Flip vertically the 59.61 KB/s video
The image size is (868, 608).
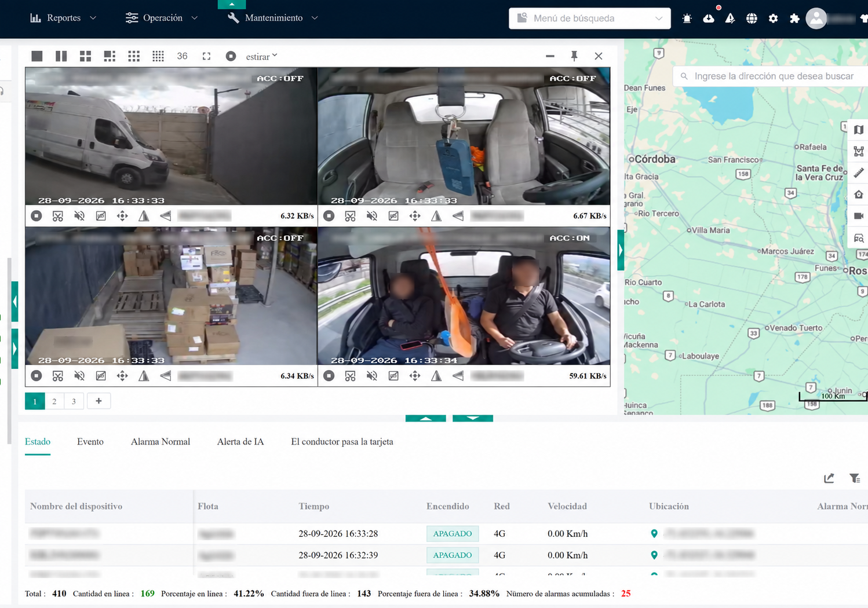coord(458,376)
